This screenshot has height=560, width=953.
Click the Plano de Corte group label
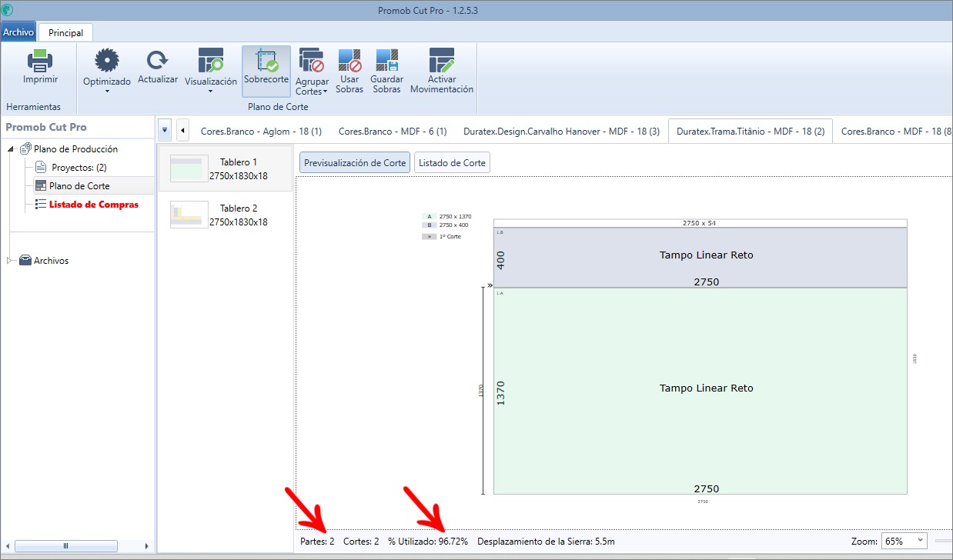[278, 107]
